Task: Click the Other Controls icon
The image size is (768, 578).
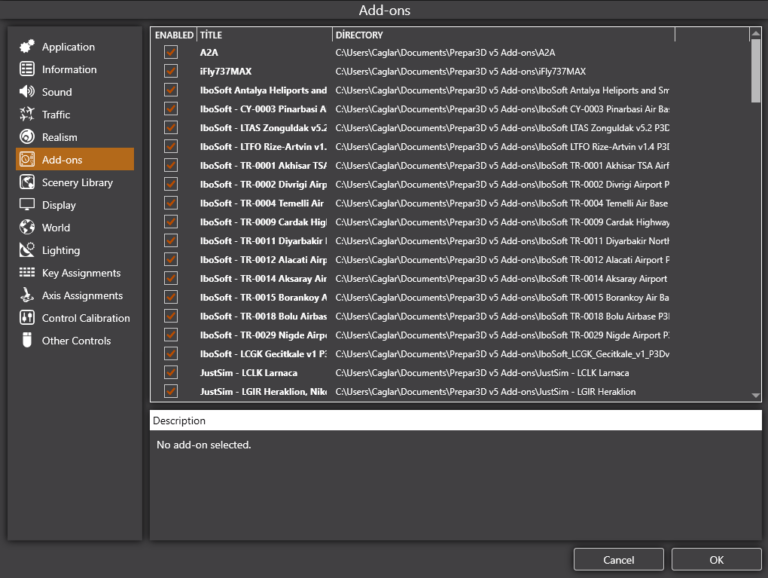Action: (27, 340)
